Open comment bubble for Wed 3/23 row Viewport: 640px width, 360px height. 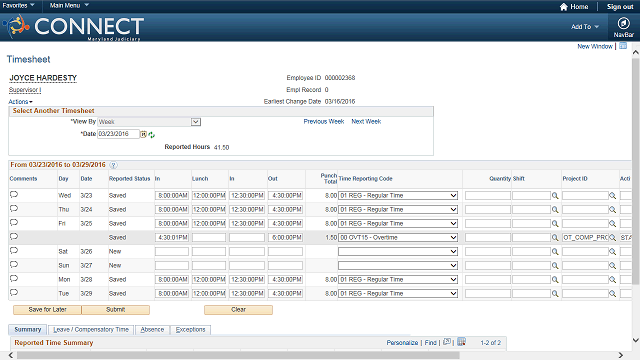coord(14,194)
